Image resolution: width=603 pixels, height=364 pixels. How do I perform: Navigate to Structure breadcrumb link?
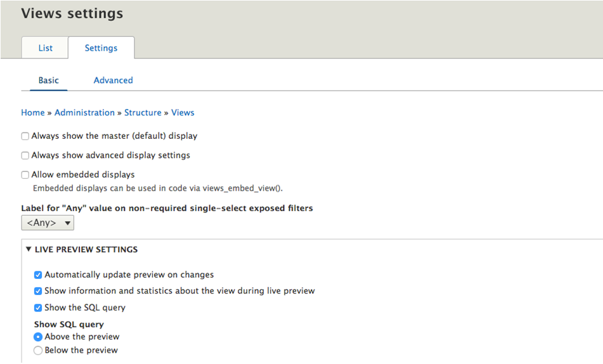point(143,113)
